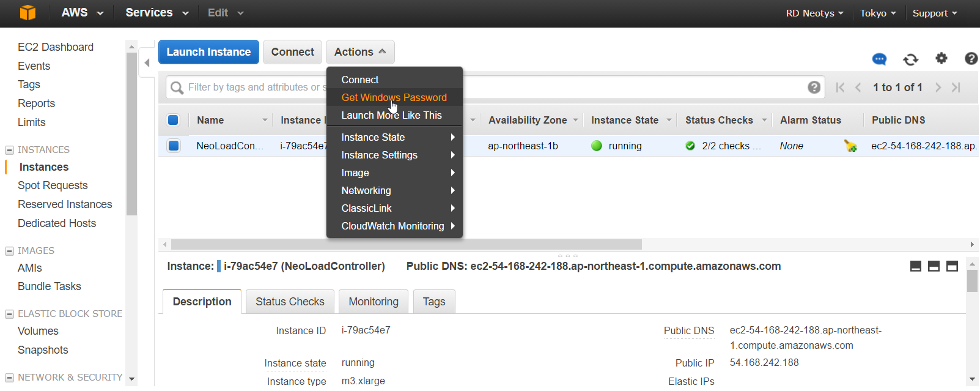Image resolution: width=980 pixels, height=391 pixels.
Task: Choose Get Windows Password menu item
Action: [394, 97]
